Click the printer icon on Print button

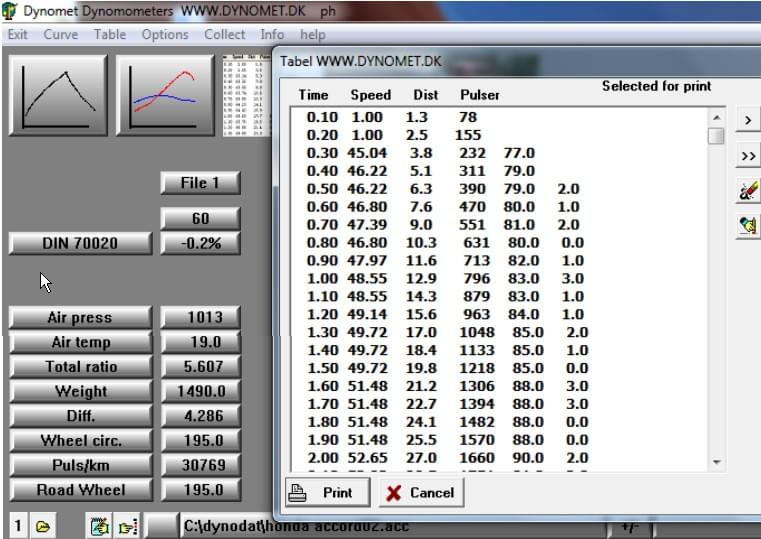click(x=298, y=493)
